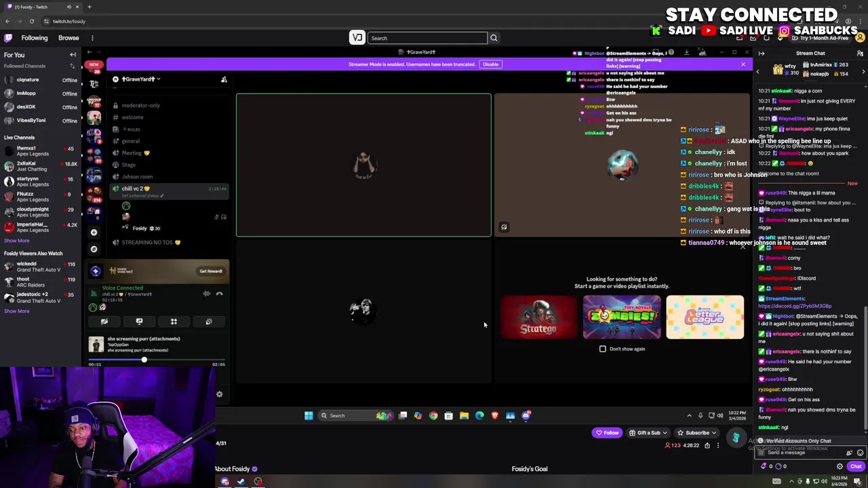This screenshot has width=868, height=488.
Task: Open the Gift a Sub dropdown
Action: pos(648,433)
